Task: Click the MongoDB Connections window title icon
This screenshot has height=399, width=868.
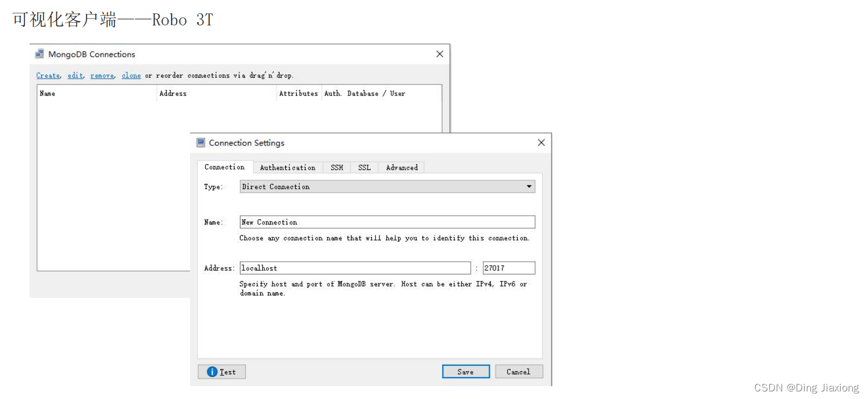Action: pos(40,54)
